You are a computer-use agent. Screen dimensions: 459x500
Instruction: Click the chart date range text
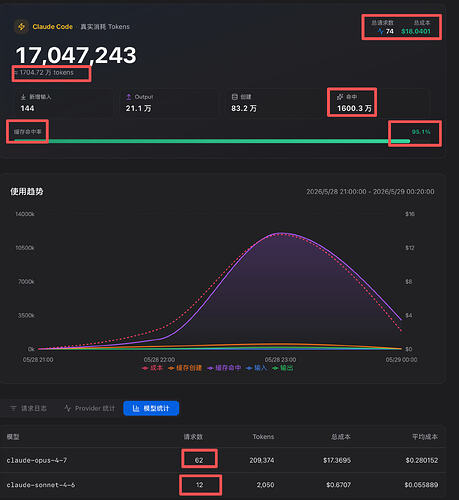pyautogui.click(x=370, y=192)
